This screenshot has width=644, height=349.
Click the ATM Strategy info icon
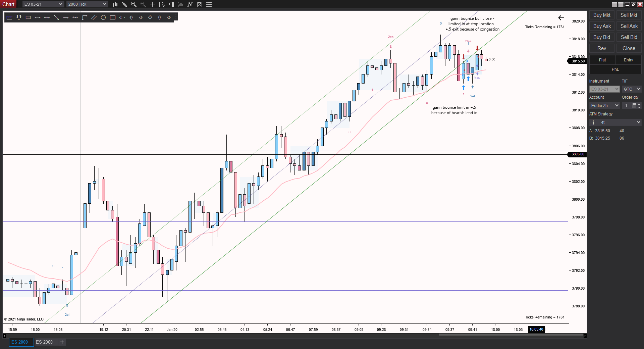(x=593, y=122)
